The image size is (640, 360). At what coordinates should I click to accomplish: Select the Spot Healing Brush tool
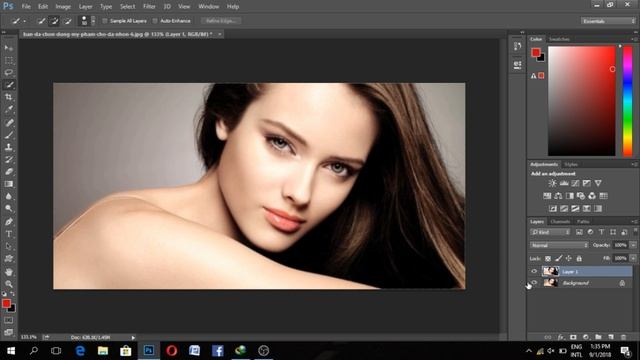(9, 122)
